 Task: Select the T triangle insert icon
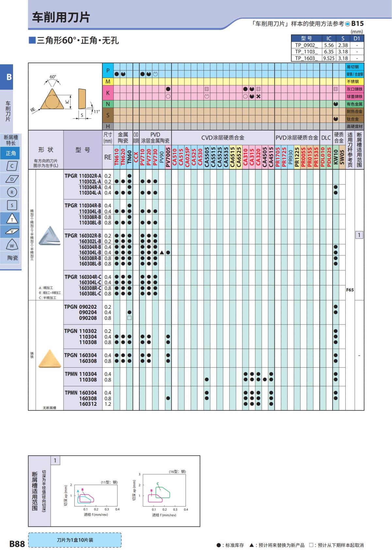click(12, 218)
